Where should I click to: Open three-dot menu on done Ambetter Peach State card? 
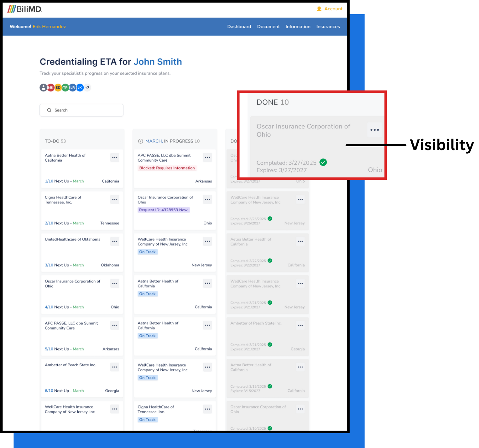click(x=300, y=325)
